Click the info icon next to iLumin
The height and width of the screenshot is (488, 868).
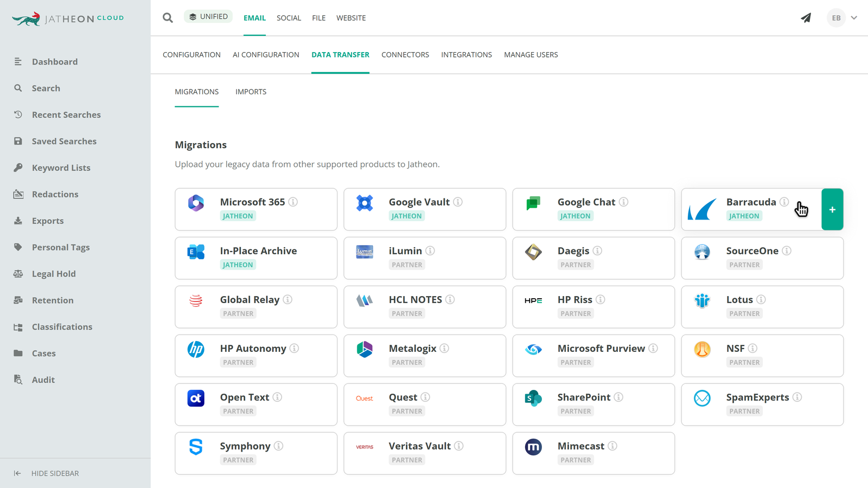(x=430, y=251)
